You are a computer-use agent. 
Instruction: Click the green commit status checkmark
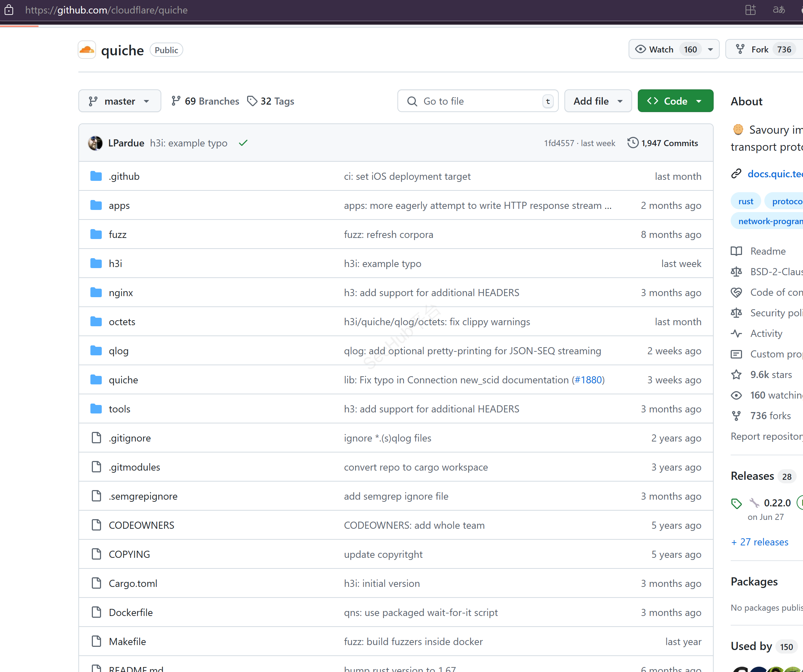click(243, 143)
